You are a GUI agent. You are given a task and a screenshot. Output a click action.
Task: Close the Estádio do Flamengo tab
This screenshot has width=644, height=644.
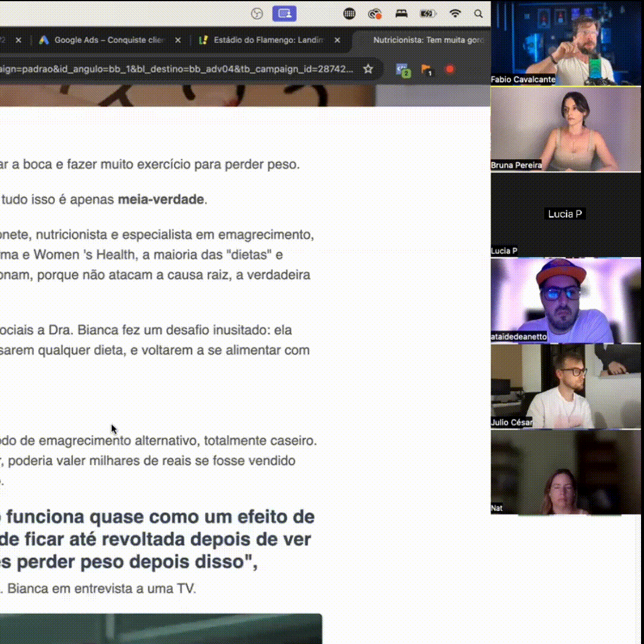tap(338, 40)
